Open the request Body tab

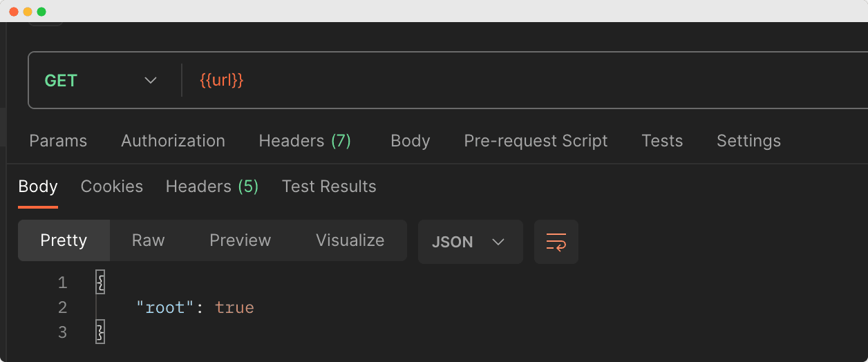tap(411, 141)
